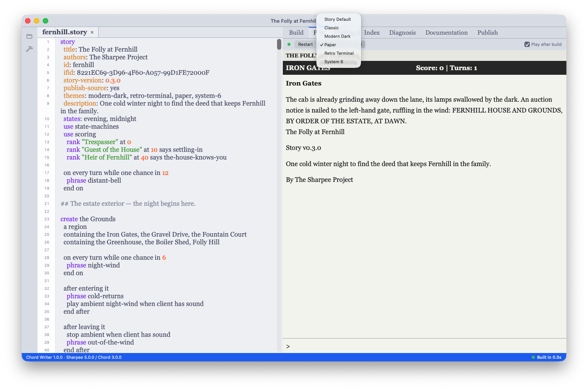The image size is (588, 390).
Task: Choose Story Default from the theme menu
Action: 338,19
